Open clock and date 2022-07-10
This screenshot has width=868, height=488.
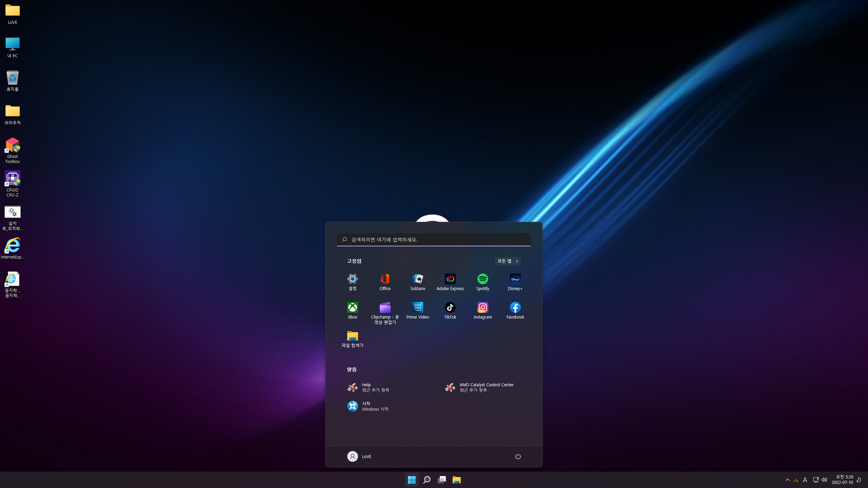click(842, 480)
